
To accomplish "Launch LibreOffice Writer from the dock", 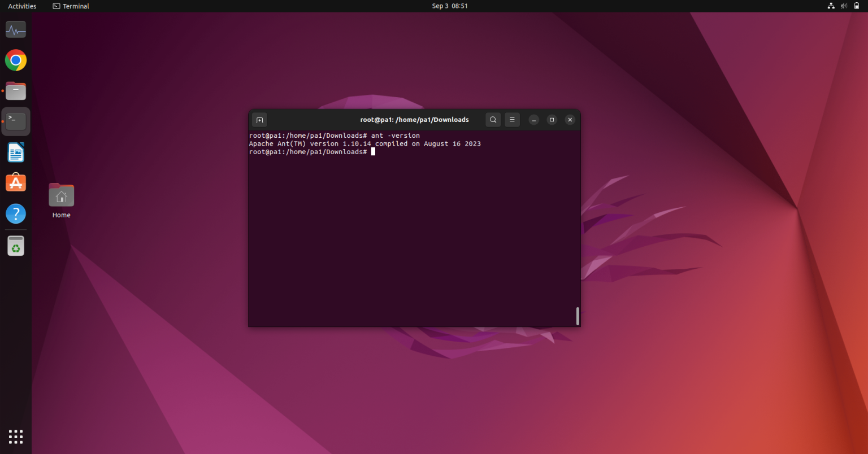I will 15,152.
